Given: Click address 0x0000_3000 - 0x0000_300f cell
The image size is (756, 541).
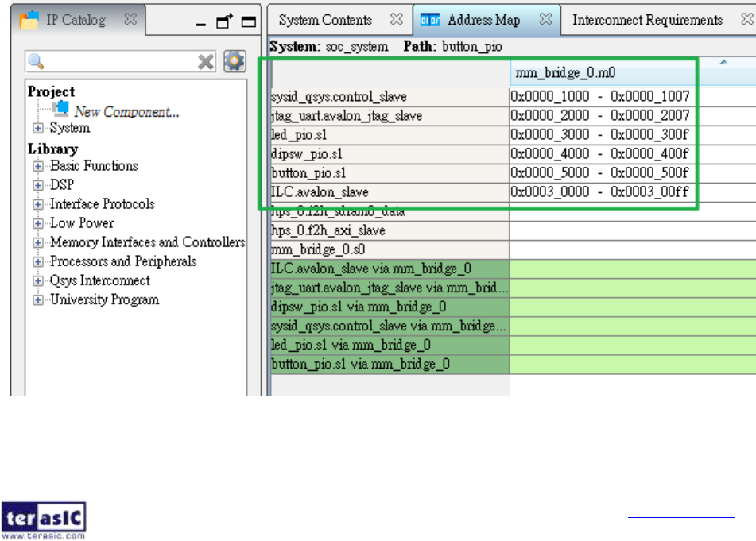Looking at the screenshot, I should coord(600,135).
